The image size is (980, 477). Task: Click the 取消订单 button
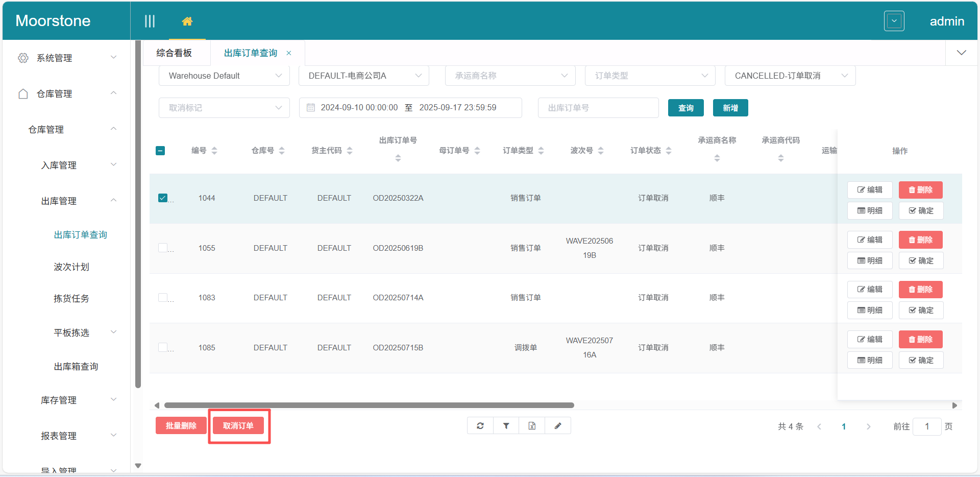(238, 426)
